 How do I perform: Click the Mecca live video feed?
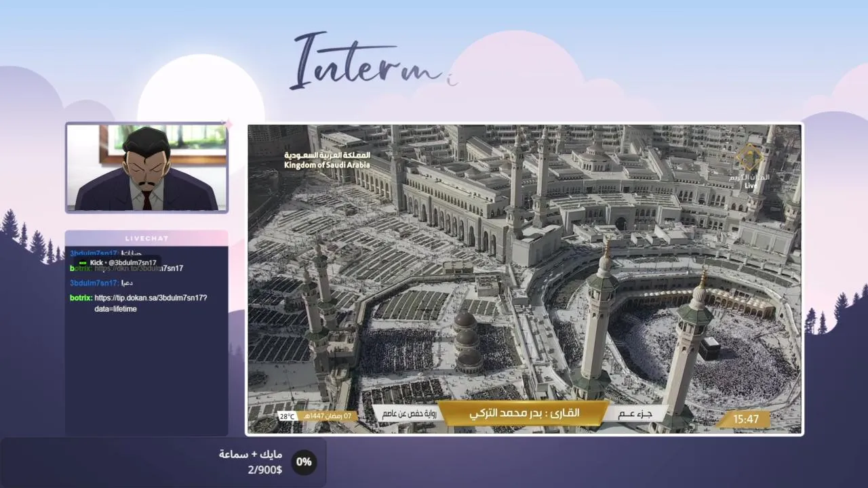(x=525, y=279)
